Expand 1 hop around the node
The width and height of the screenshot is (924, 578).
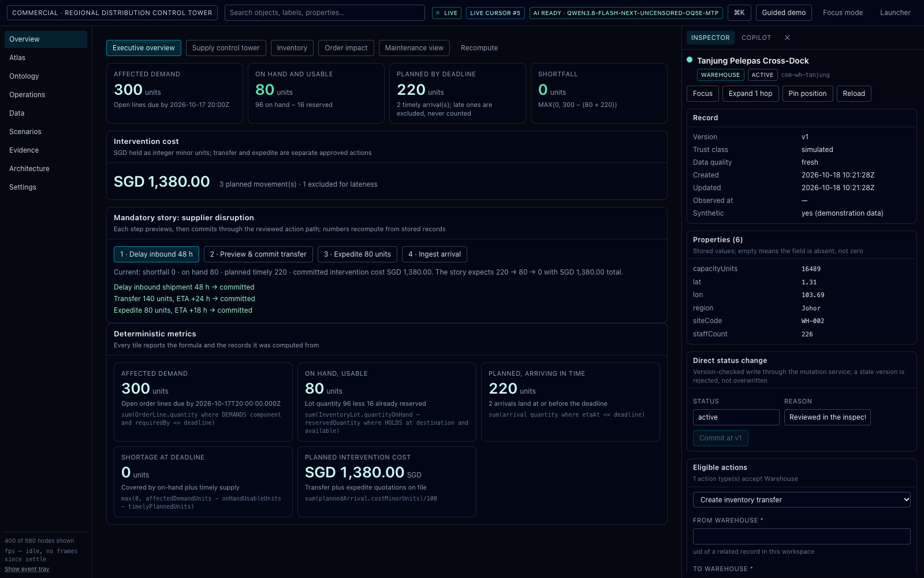click(750, 94)
